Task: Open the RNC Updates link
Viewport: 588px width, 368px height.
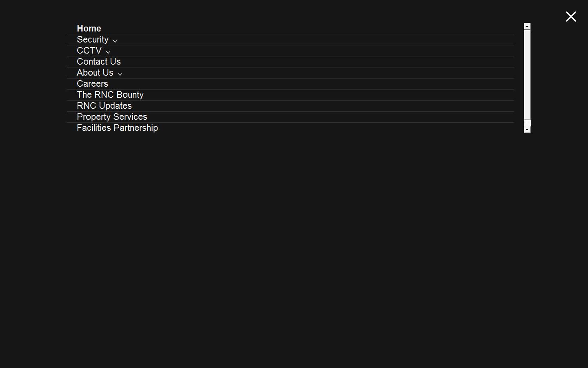Action: [104, 106]
